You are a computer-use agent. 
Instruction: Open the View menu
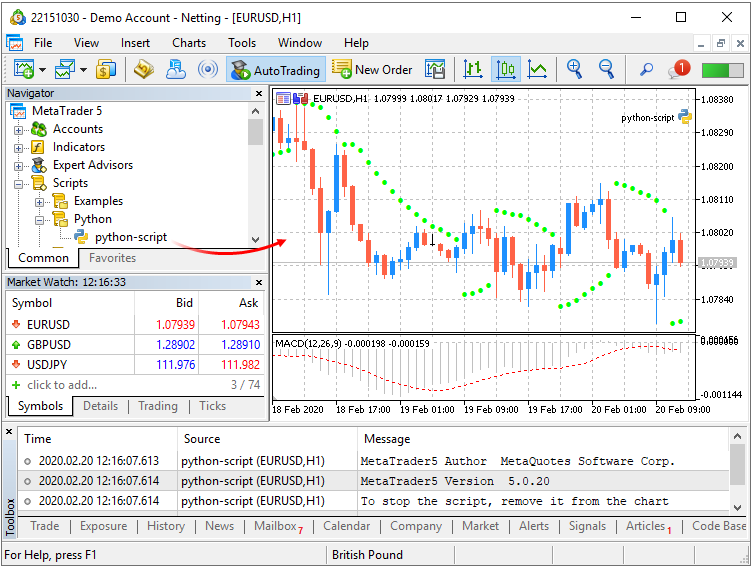(x=86, y=43)
